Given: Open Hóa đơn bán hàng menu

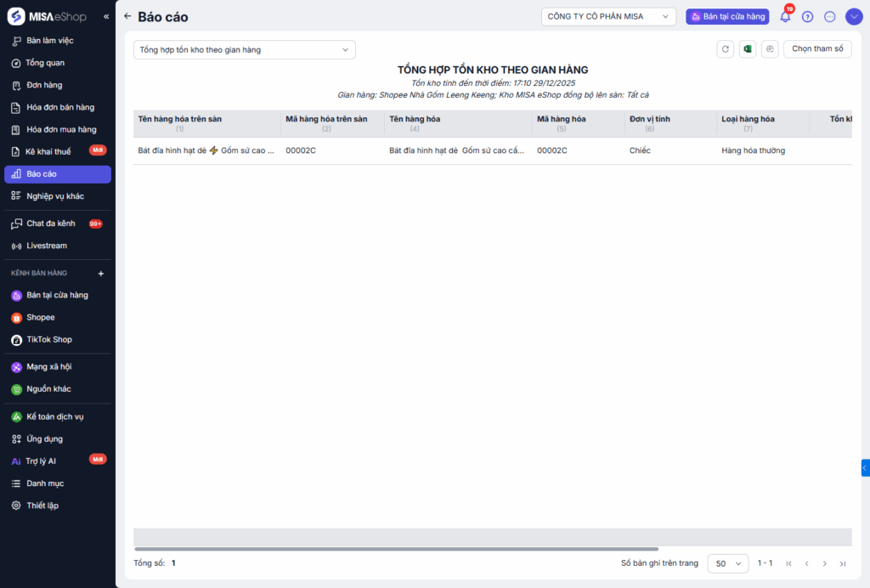Looking at the screenshot, I should (58, 107).
